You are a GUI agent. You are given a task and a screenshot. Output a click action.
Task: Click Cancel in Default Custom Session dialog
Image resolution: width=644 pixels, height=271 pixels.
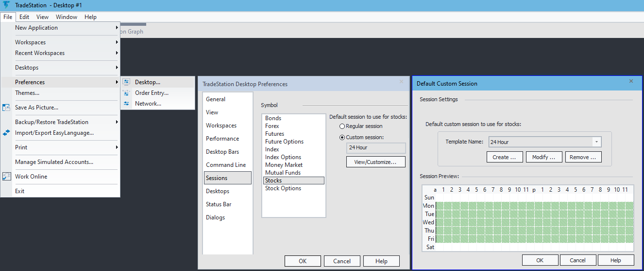[578, 260]
